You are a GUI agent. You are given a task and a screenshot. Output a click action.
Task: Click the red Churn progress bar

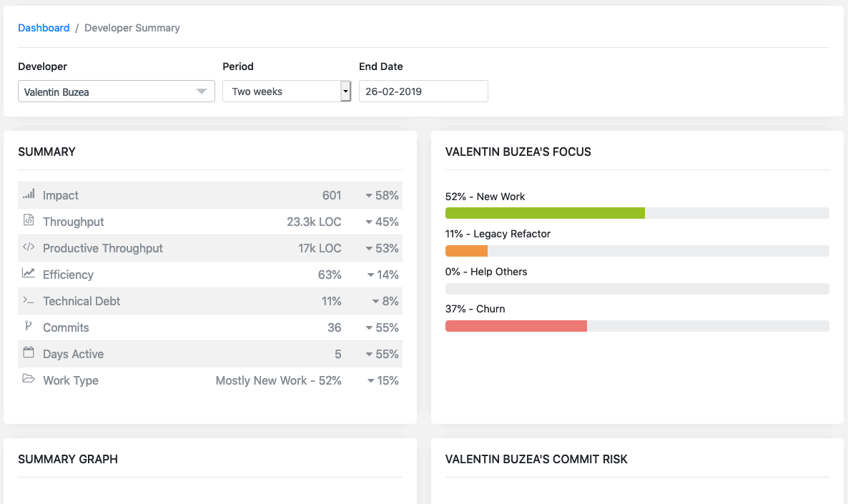(516, 326)
